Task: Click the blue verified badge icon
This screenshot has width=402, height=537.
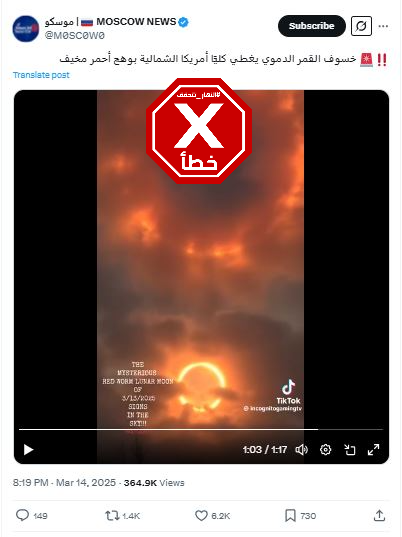Action: [184, 22]
